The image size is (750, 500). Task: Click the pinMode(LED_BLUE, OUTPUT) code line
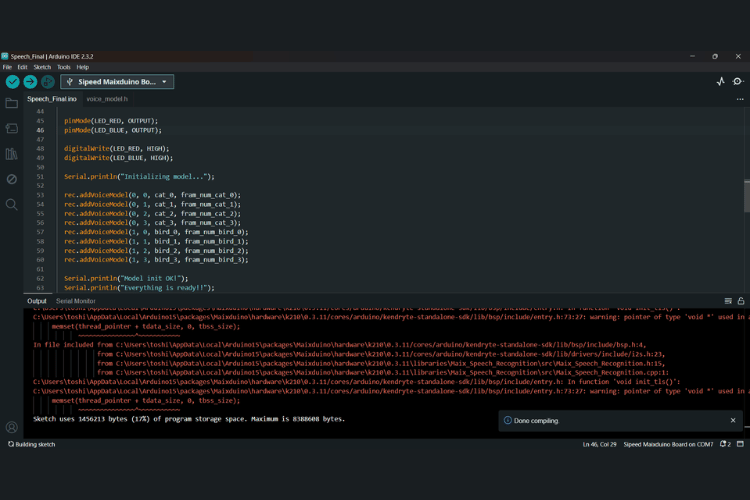pyautogui.click(x=113, y=130)
